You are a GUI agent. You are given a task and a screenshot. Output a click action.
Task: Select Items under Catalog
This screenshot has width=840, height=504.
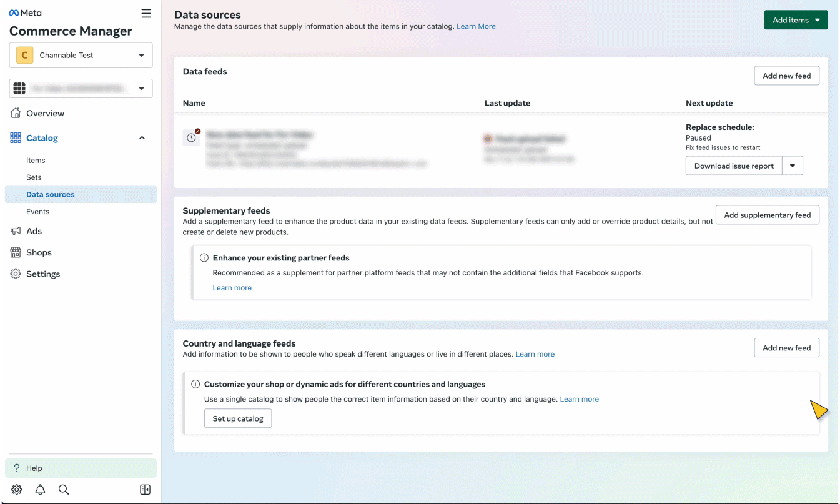[x=36, y=161]
